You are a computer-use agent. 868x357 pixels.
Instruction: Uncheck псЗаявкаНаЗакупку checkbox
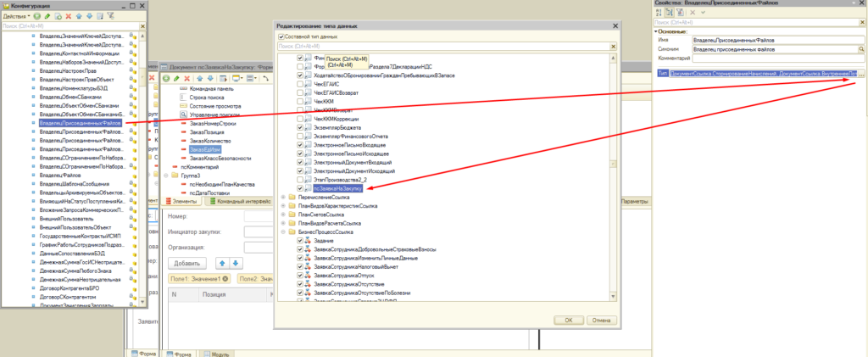click(x=300, y=189)
